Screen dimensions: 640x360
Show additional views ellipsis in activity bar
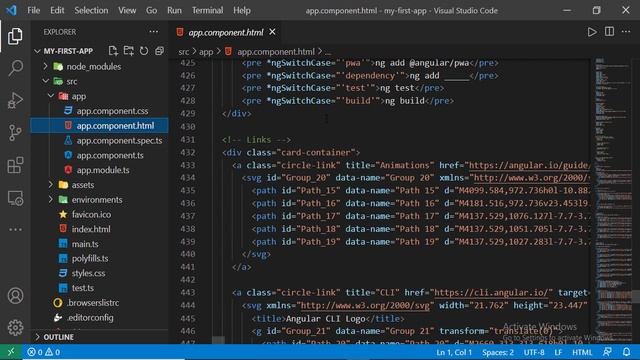[x=15, y=229]
